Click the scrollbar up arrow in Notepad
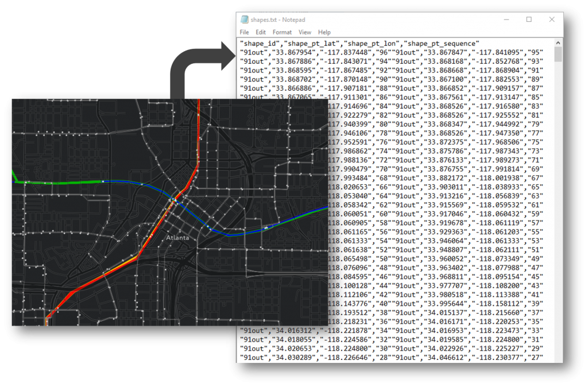The height and width of the screenshot is (387, 588). (x=558, y=42)
